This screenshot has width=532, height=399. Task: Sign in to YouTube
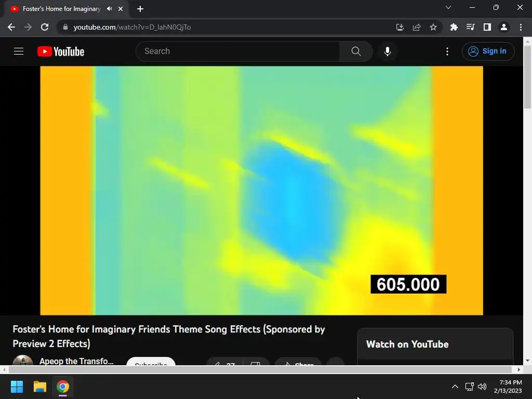[488, 51]
